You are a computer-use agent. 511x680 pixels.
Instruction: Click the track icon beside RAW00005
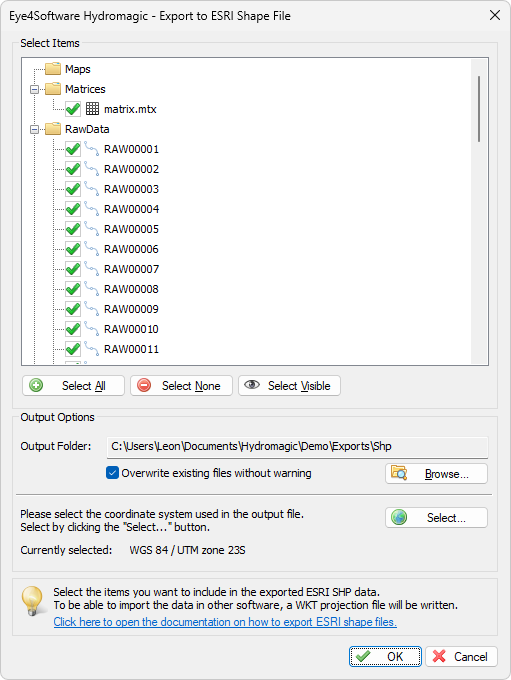[92, 229]
